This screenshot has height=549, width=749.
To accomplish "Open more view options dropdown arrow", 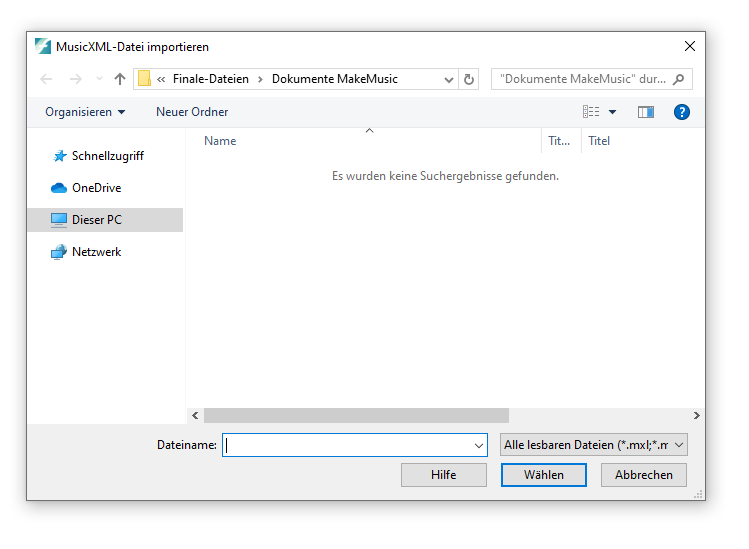I will tap(612, 112).
